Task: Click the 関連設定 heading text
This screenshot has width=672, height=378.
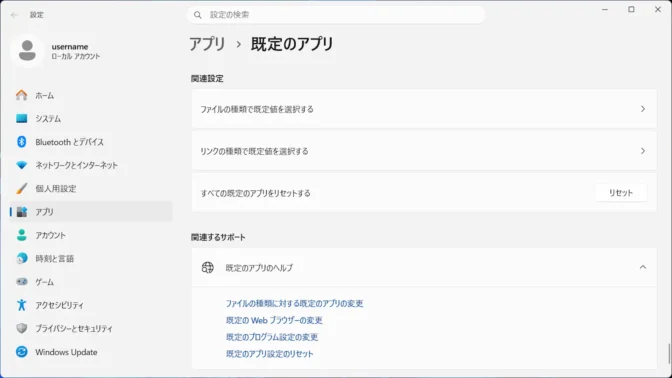Action: (207, 78)
